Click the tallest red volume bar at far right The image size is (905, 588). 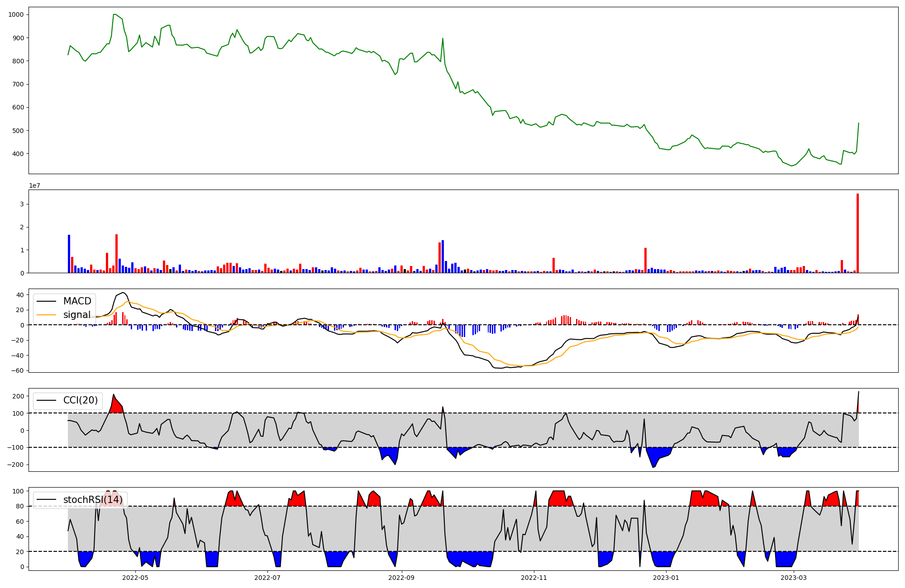point(857,233)
